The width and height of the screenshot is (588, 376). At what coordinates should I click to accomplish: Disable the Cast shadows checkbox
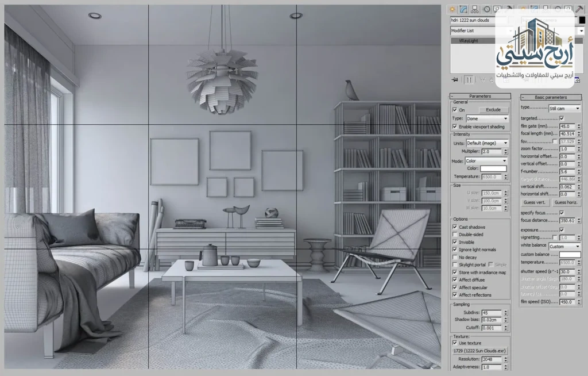pos(454,225)
